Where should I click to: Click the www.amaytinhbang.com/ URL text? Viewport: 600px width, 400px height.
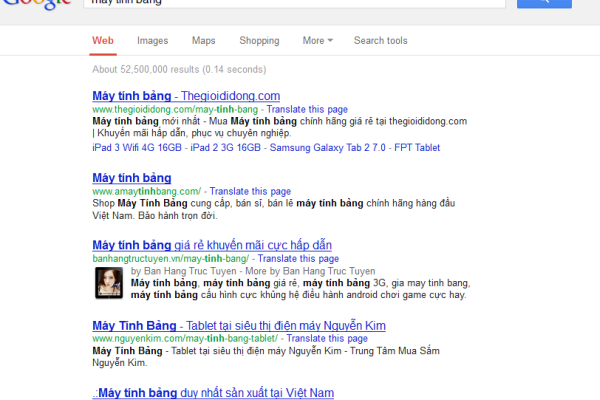(147, 191)
